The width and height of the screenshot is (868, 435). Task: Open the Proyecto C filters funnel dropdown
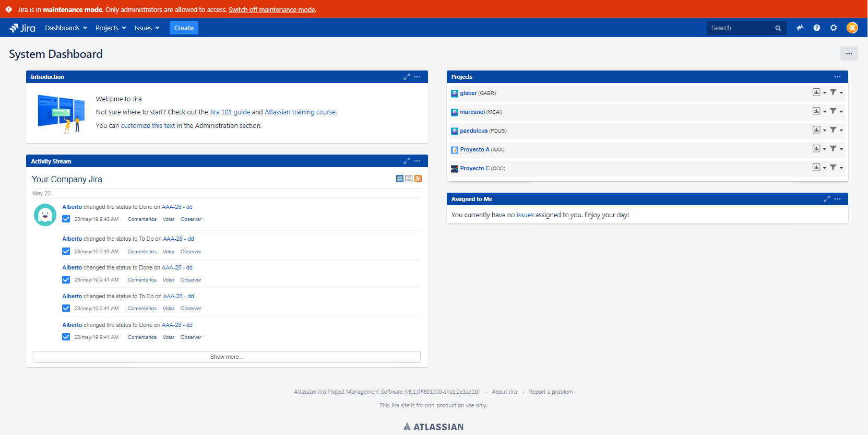point(836,168)
